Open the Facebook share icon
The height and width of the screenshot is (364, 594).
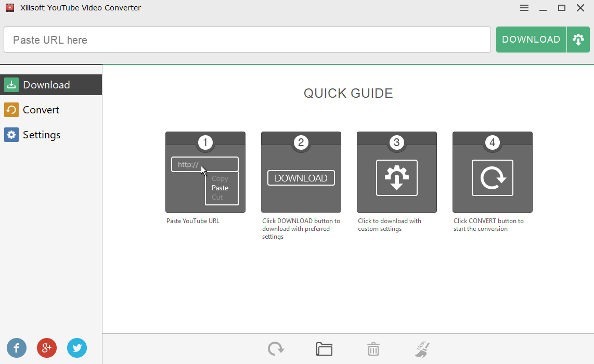click(x=17, y=348)
